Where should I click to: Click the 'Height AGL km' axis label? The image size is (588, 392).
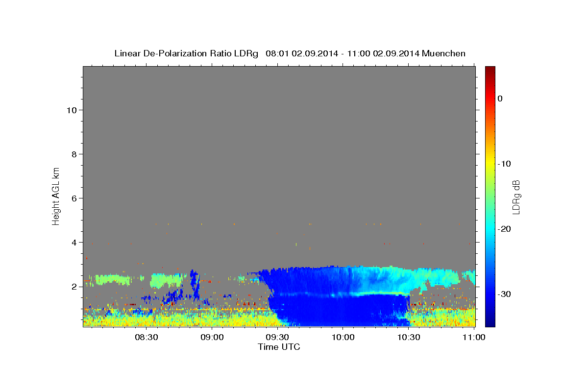click(56, 196)
